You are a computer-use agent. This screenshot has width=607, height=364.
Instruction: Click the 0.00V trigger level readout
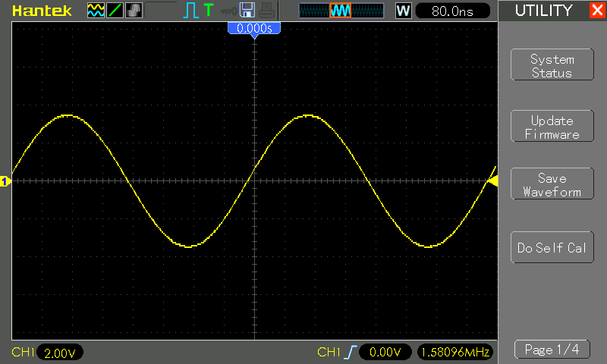coord(385,353)
